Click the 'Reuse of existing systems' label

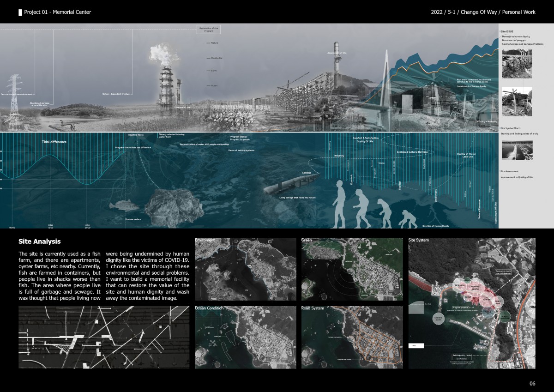241,150
